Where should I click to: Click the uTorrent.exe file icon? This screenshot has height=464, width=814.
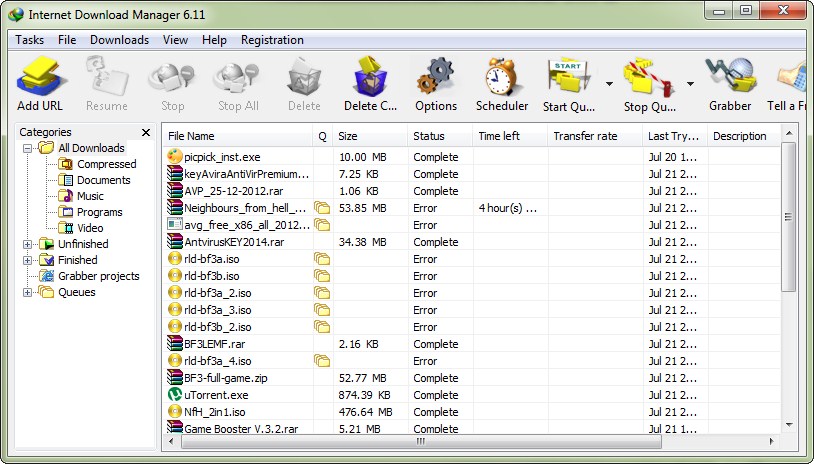tap(175, 394)
